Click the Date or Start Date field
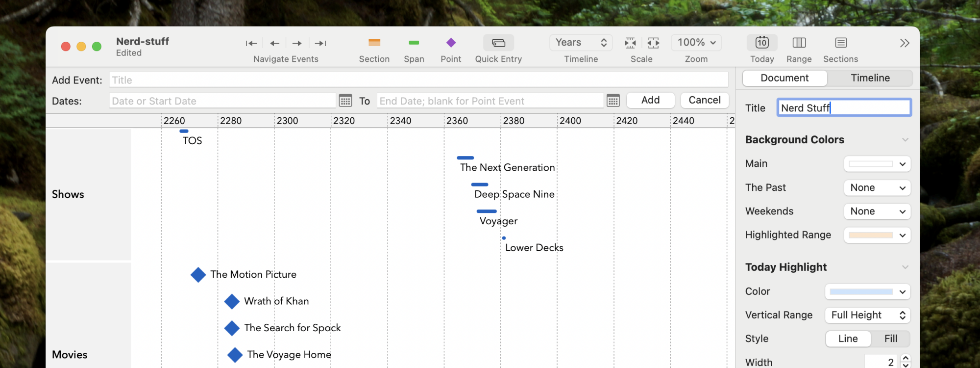The height and width of the screenshot is (368, 980). coord(222,101)
